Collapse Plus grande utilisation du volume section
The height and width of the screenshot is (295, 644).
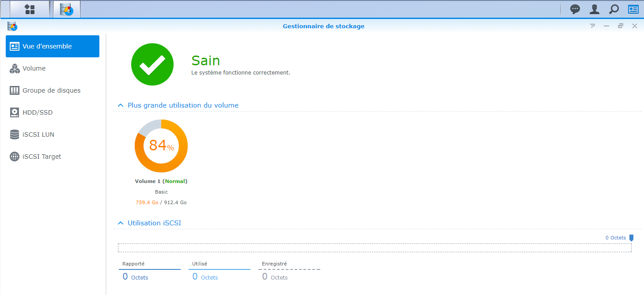pos(120,105)
